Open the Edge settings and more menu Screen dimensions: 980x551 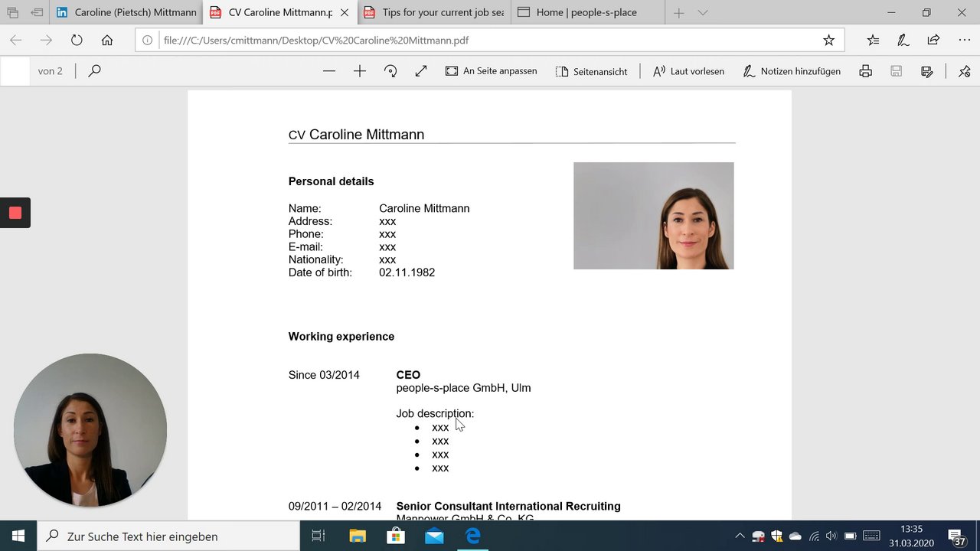(x=964, y=40)
